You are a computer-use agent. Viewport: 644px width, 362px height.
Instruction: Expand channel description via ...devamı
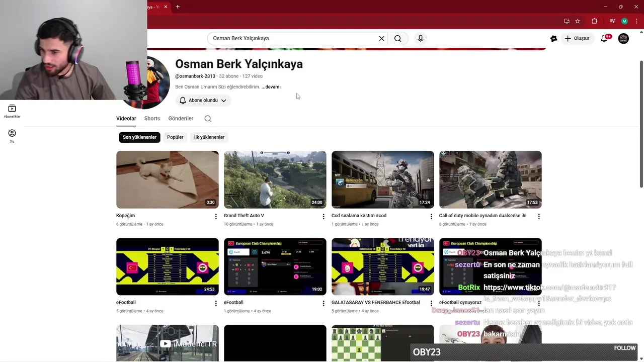pos(271,87)
